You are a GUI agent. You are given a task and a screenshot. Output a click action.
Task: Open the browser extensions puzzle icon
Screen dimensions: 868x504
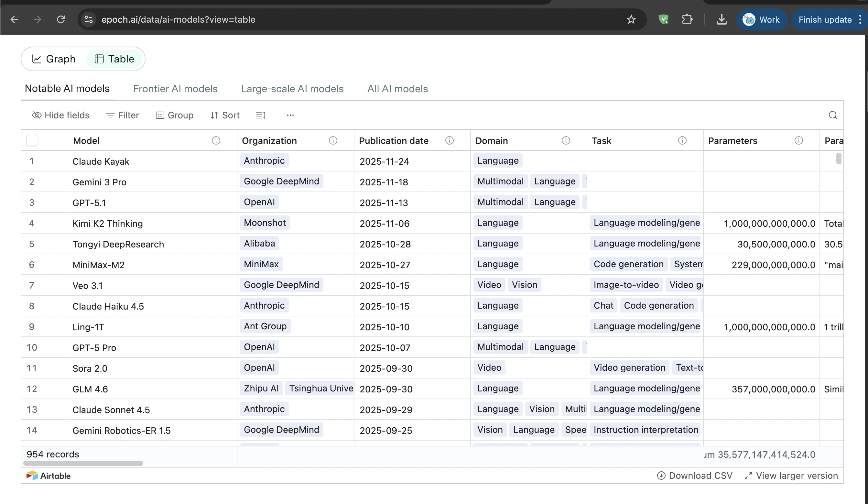coord(687,19)
